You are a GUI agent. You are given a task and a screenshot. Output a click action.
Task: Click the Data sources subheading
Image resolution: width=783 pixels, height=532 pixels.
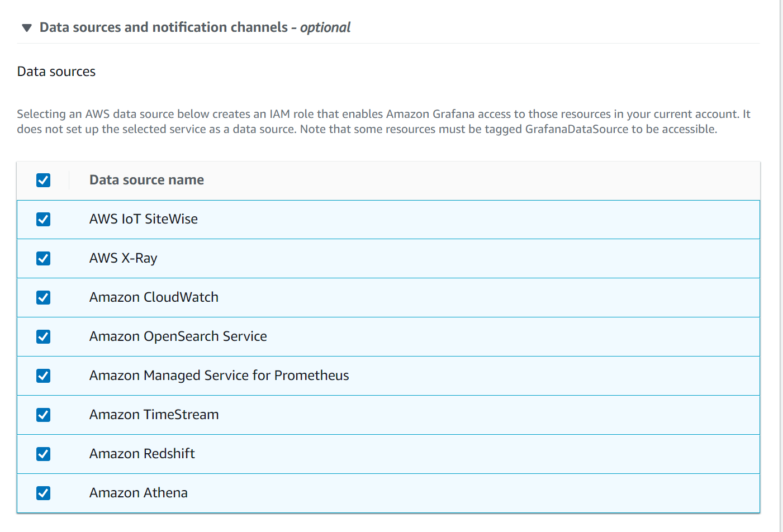pyautogui.click(x=56, y=72)
